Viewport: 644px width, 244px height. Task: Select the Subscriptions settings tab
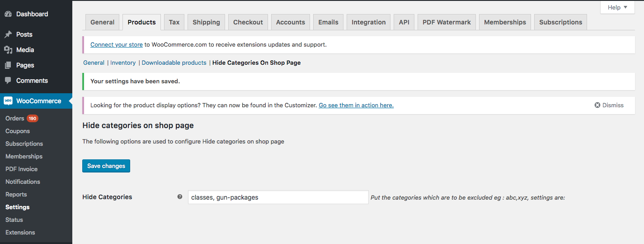[560, 22]
